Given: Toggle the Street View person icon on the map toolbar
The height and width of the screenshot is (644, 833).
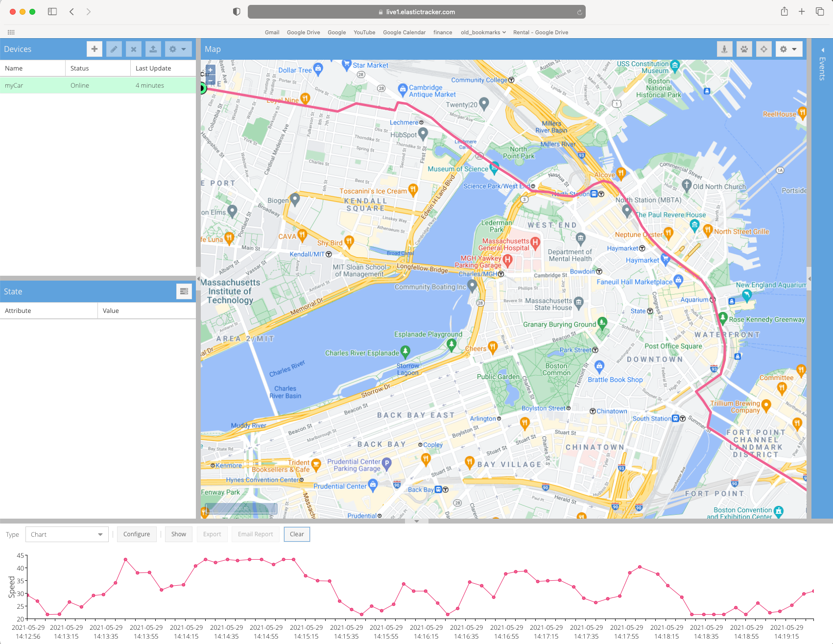Looking at the screenshot, I should pos(724,49).
